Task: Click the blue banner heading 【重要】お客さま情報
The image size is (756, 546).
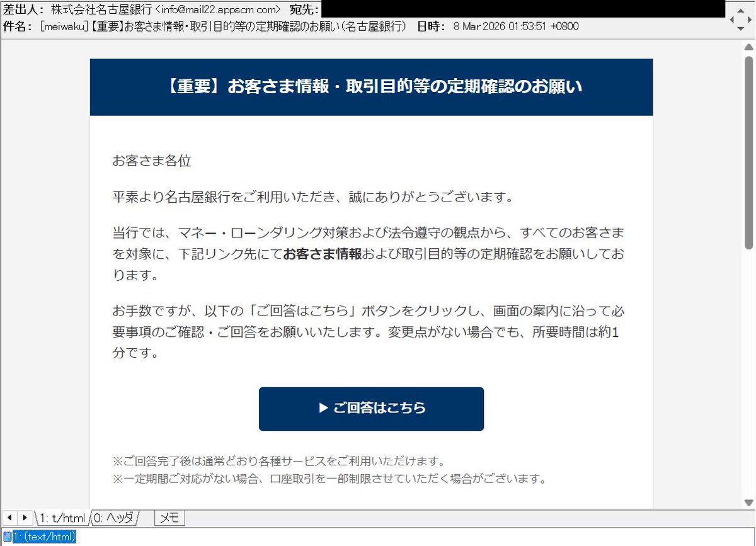Action: (x=372, y=87)
